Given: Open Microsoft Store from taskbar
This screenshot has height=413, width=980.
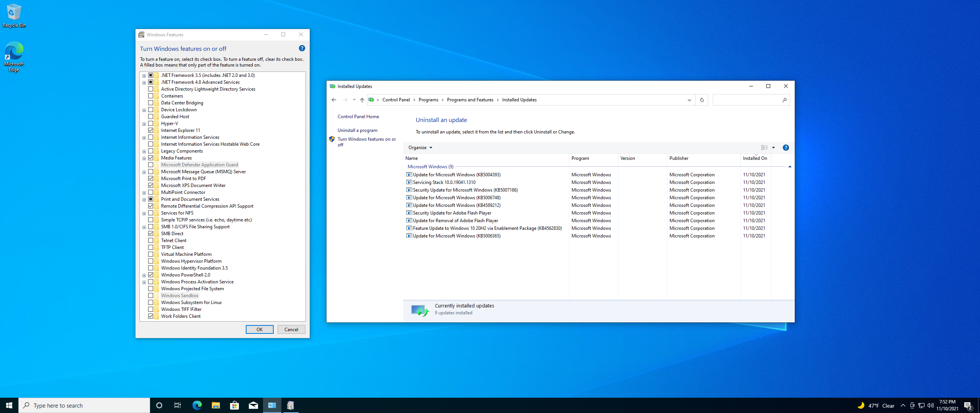Looking at the screenshot, I should click(x=234, y=405).
